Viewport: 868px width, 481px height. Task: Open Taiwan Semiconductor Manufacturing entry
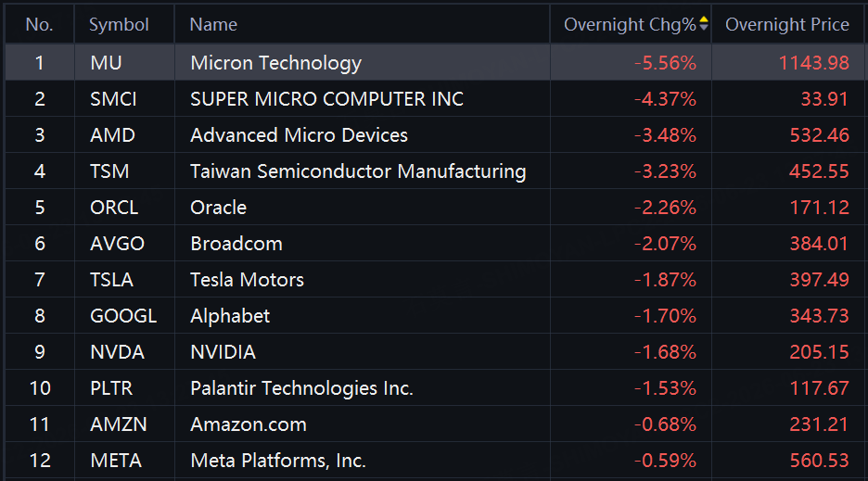pyautogui.click(x=358, y=171)
